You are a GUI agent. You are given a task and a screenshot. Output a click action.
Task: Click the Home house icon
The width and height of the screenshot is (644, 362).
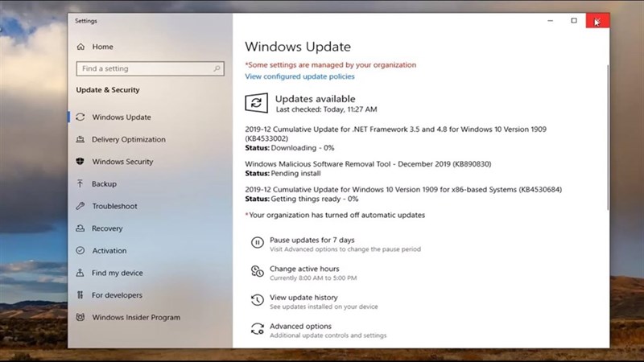81,47
